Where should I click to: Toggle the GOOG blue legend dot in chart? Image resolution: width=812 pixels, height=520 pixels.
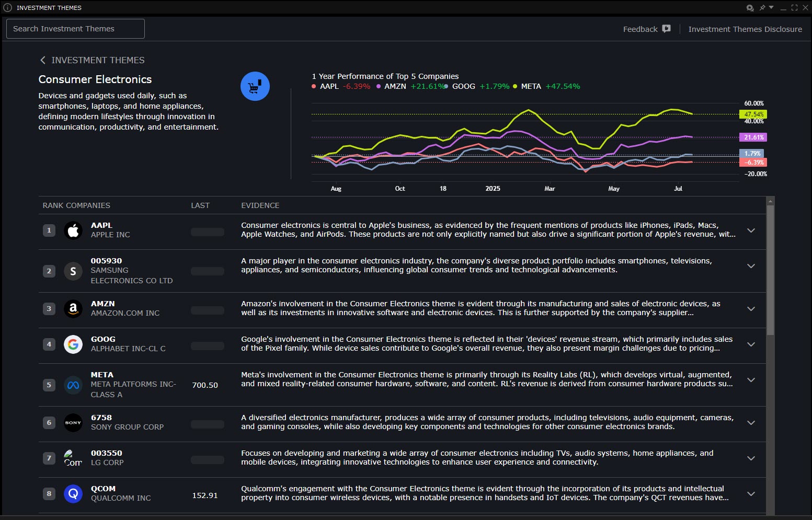(x=446, y=86)
